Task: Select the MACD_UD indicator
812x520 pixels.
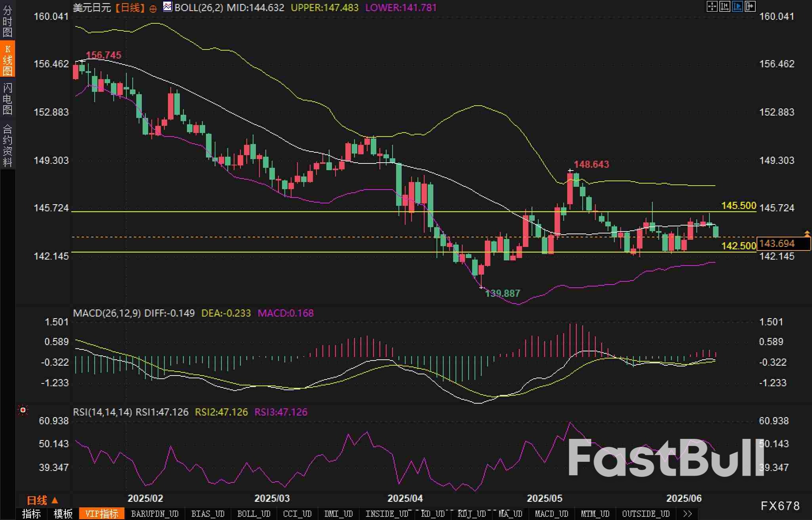Action: (551, 514)
